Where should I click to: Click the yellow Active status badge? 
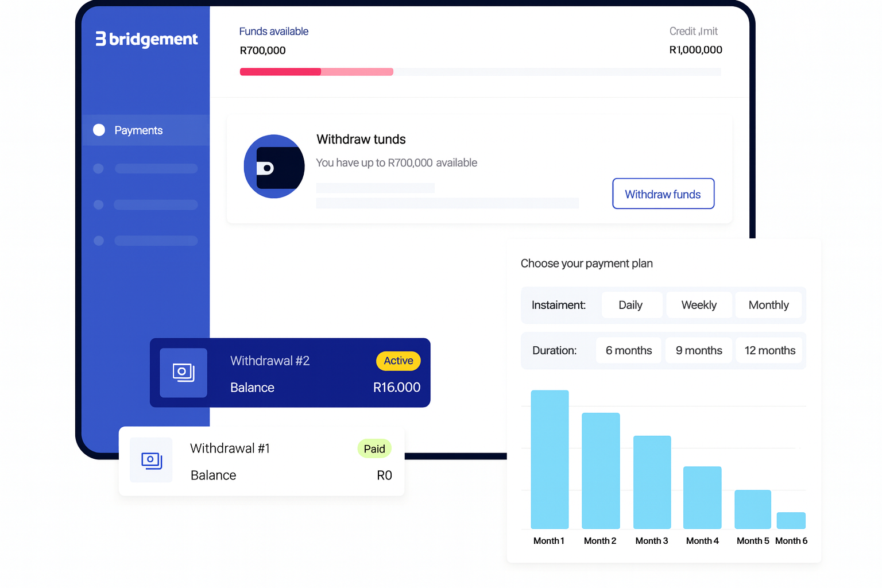(399, 361)
